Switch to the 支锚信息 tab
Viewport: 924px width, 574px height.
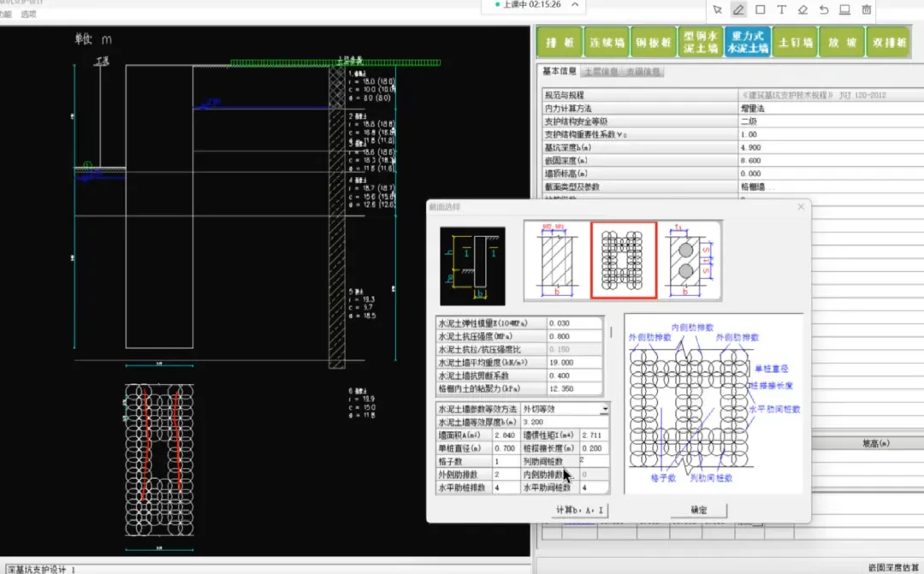point(643,72)
